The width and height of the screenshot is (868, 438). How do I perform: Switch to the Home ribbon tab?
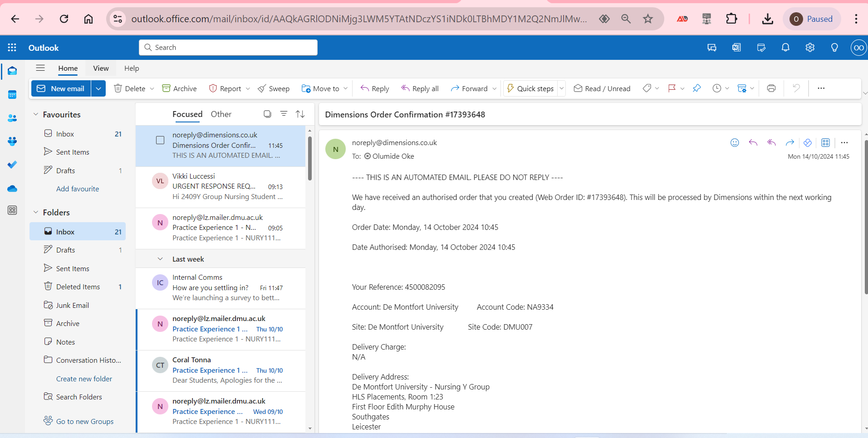[68, 68]
